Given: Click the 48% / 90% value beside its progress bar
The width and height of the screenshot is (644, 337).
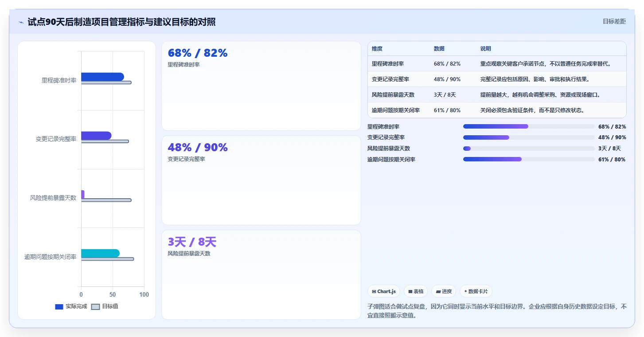Looking at the screenshot, I should pyautogui.click(x=612, y=137).
